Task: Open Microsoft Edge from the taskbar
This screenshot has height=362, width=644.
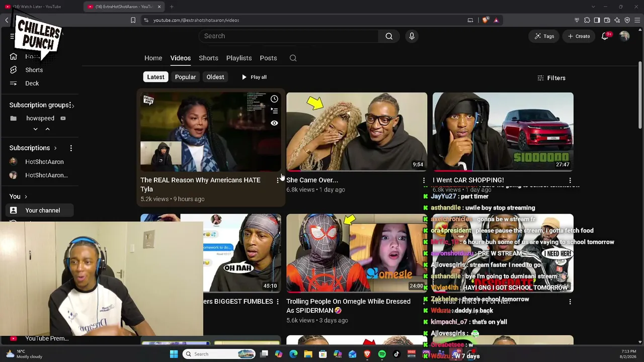Action: coord(293,354)
